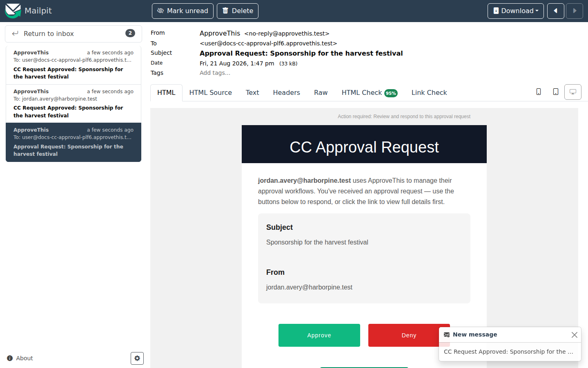The height and width of the screenshot is (368, 588).
Task: Open the CC Request Approved email to user@docs-cc-approval
Action: (x=73, y=65)
